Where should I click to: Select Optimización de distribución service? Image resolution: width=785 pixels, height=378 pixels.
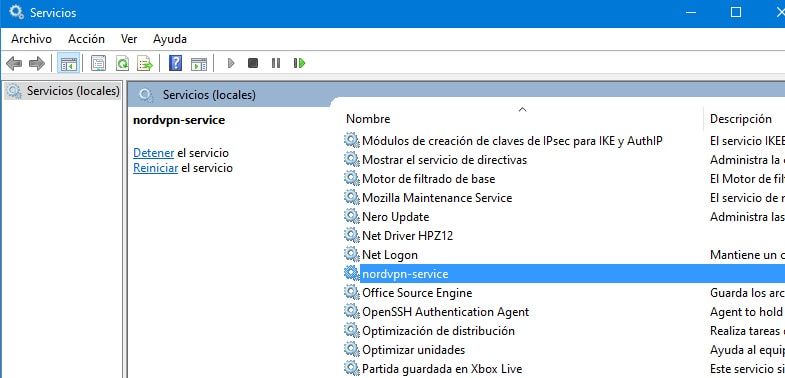pos(438,331)
